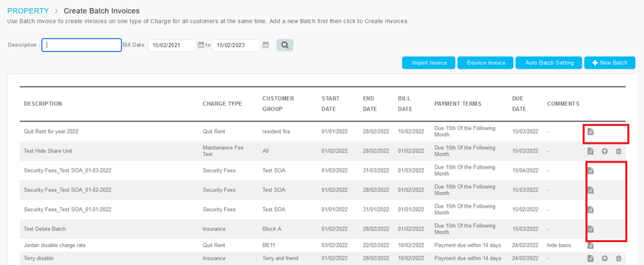
Task: Click upload arrow icon for Terry disable row
Action: click(x=605, y=258)
